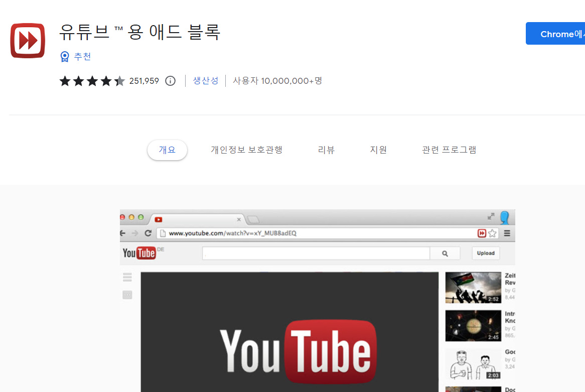585x392 pixels.
Task: Click the 251,959 ratings count
Action: point(144,81)
